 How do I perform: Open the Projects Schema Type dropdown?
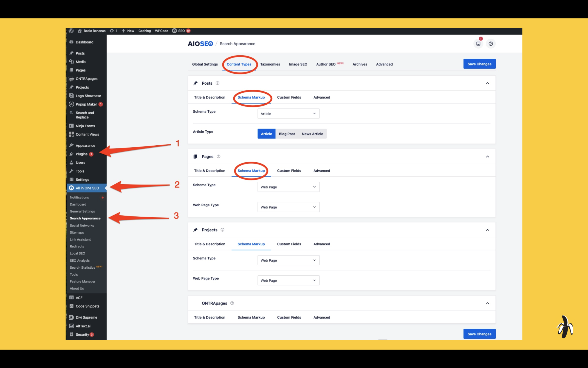(x=288, y=260)
